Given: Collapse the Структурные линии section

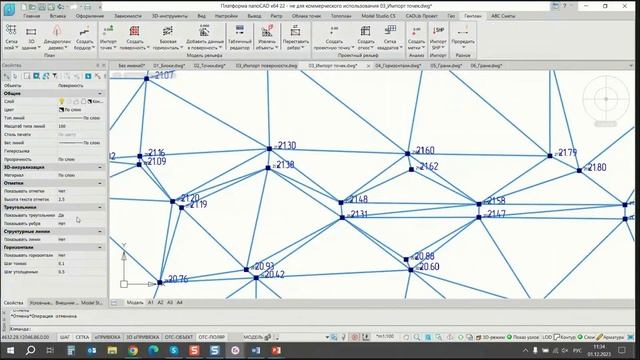Looking at the screenshot, I should point(100,231).
